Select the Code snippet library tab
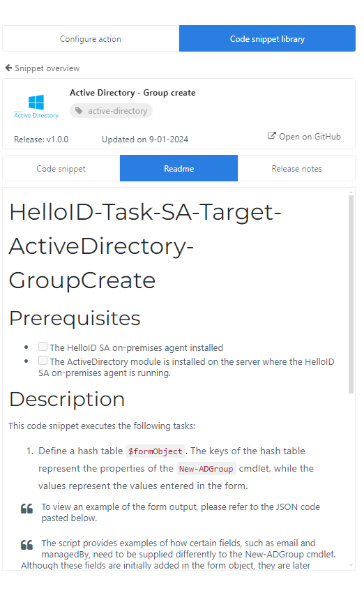Viewport: 364px width, 593px height. click(x=267, y=38)
